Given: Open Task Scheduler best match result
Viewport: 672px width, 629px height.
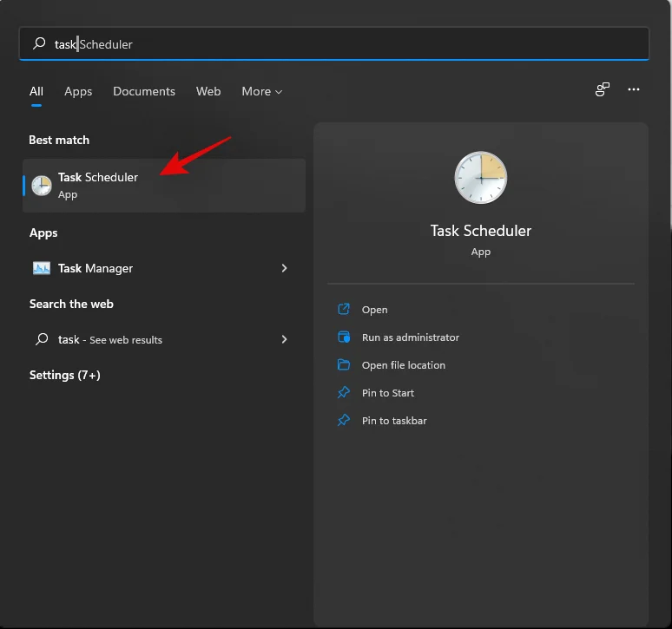Looking at the screenshot, I should click(x=164, y=186).
